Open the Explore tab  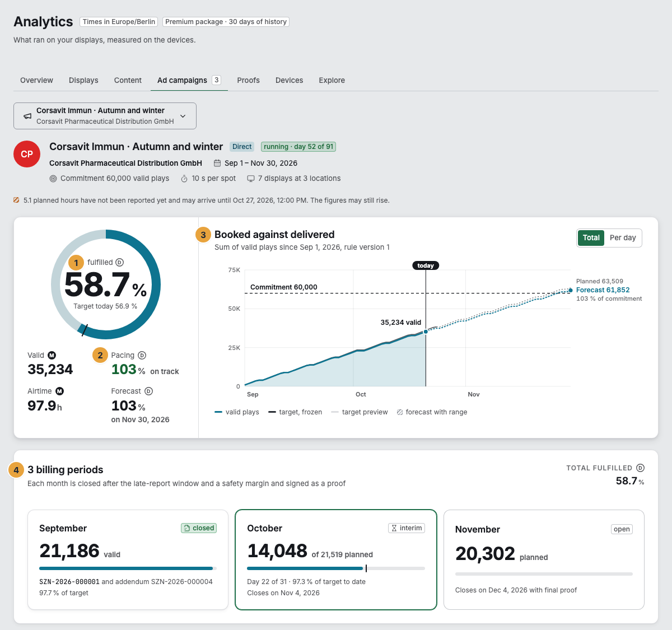coord(332,80)
